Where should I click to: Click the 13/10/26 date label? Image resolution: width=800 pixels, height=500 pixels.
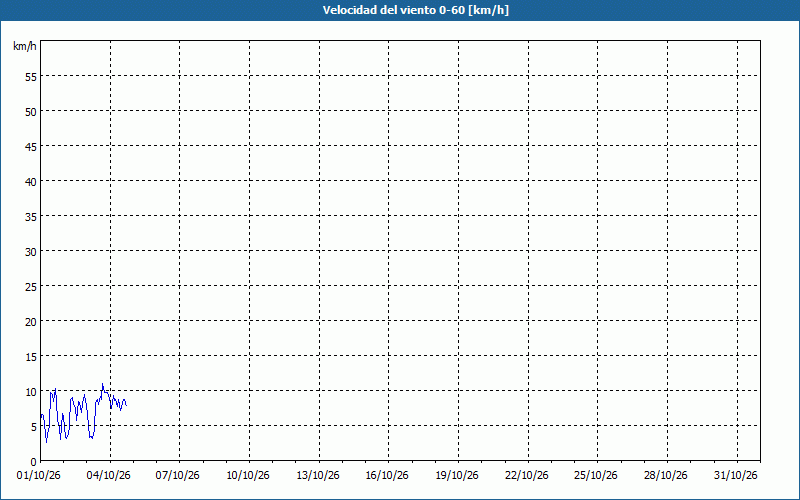tap(318, 476)
